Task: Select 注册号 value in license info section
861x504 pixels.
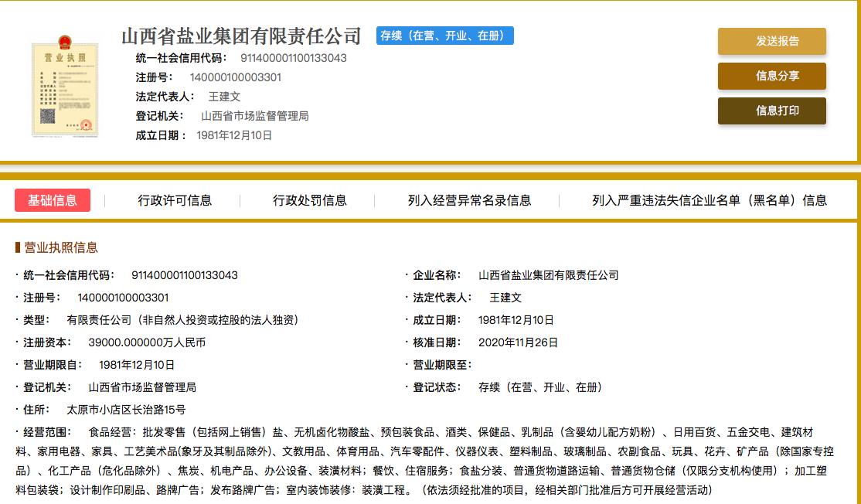Action: point(123,298)
